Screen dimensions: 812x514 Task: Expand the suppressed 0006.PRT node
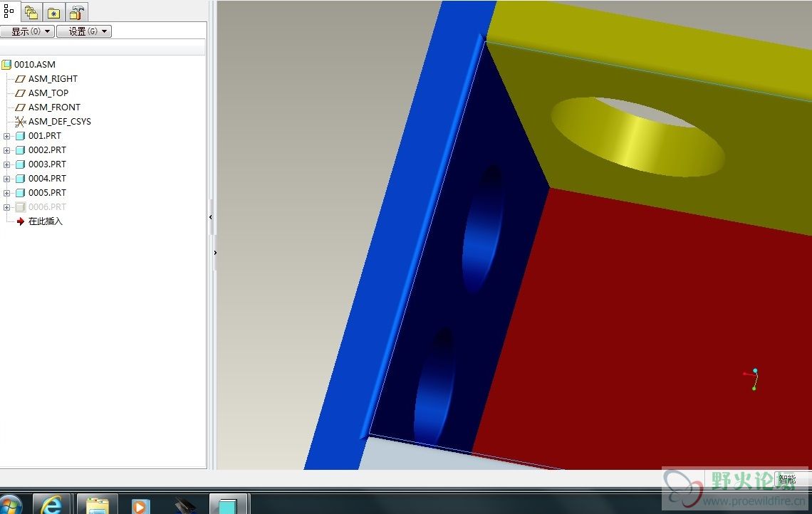point(6,208)
